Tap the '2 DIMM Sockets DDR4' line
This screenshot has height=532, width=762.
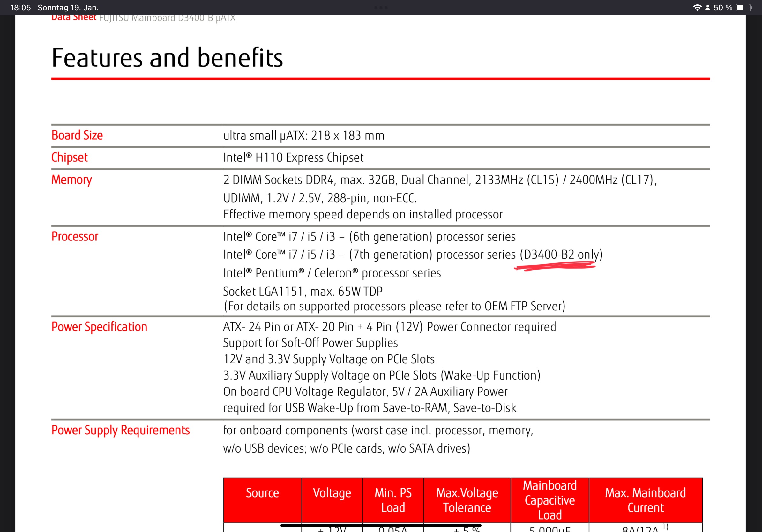coord(440,180)
